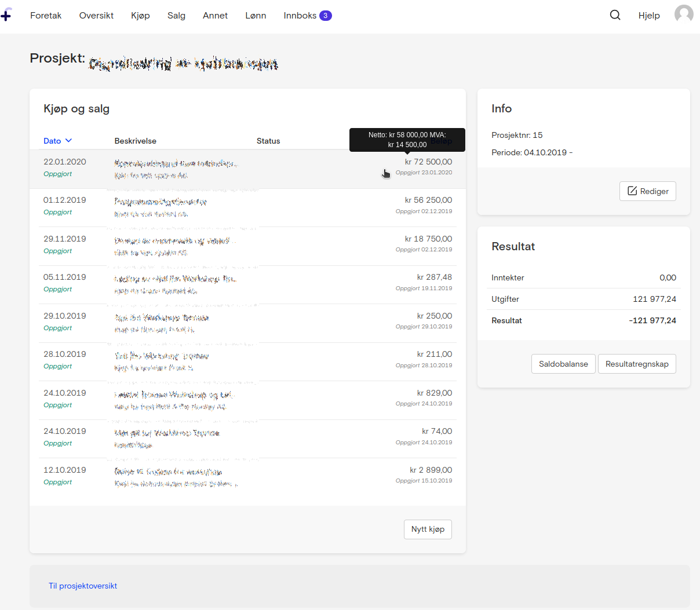Open the Salg menu

pyautogui.click(x=176, y=16)
